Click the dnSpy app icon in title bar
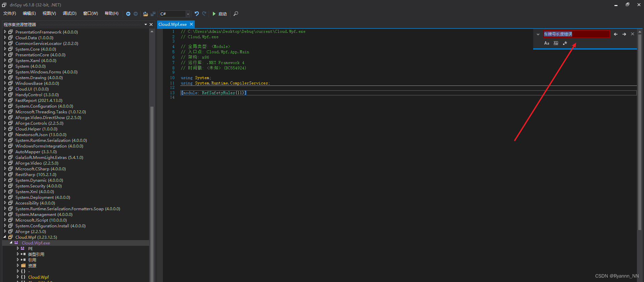The image size is (644, 282). [4, 5]
